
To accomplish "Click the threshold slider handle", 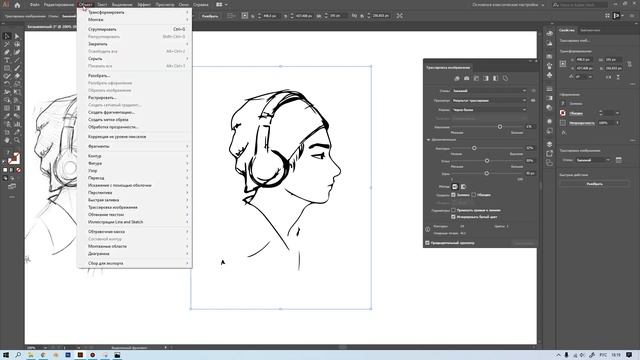I will pos(500,127).
